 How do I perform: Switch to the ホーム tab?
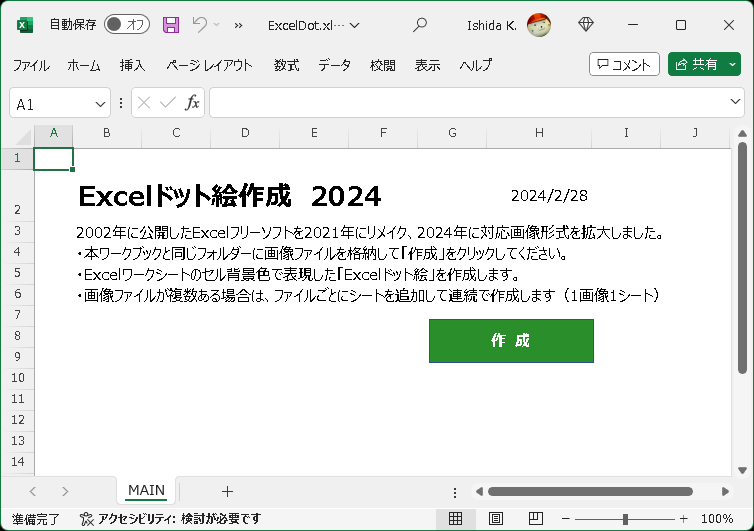pyautogui.click(x=84, y=65)
